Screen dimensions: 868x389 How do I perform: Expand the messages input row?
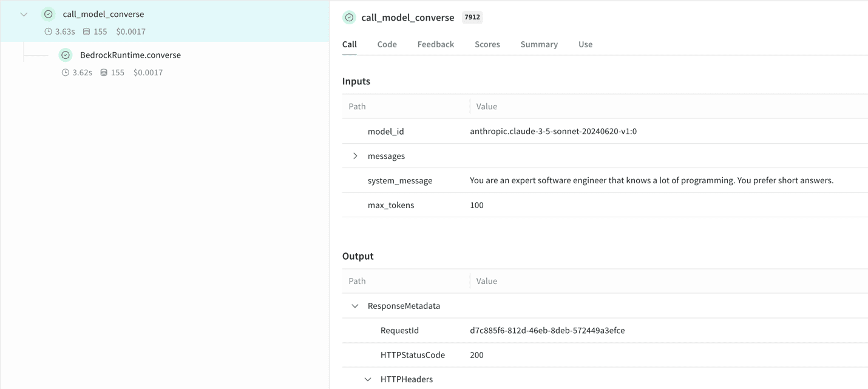pyautogui.click(x=355, y=156)
